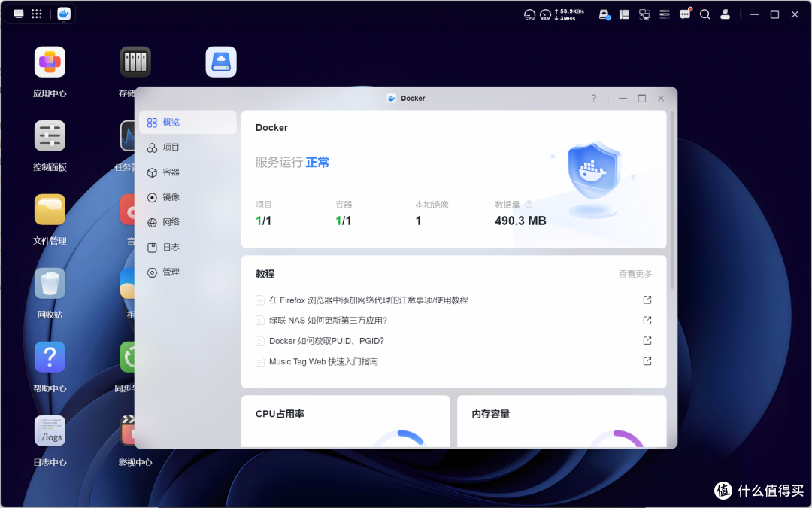Click the Docker help question mark icon
This screenshot has height=508, width=812.
593,99
